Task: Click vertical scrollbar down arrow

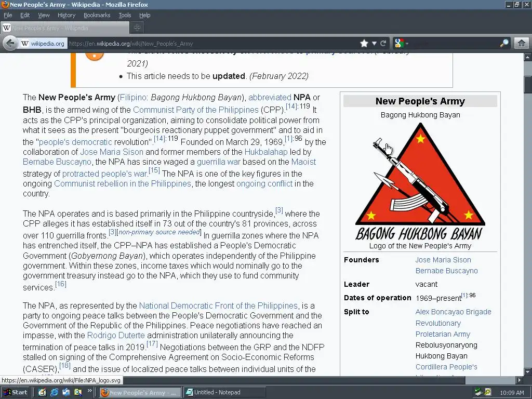Action: (528, 371)
